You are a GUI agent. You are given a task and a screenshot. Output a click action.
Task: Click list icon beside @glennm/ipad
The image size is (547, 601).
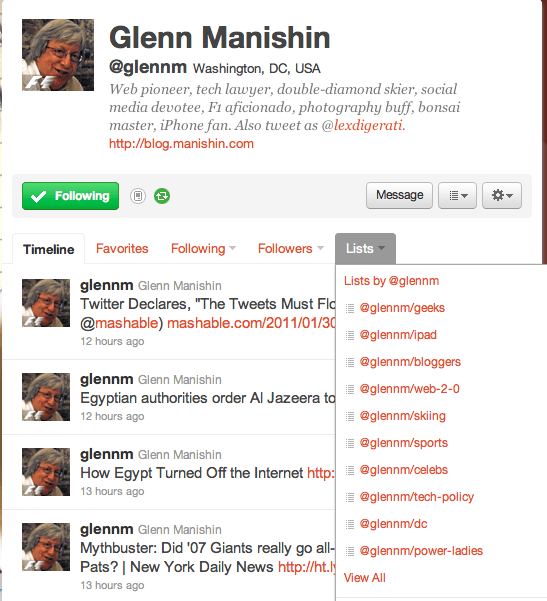click(350, 335)
